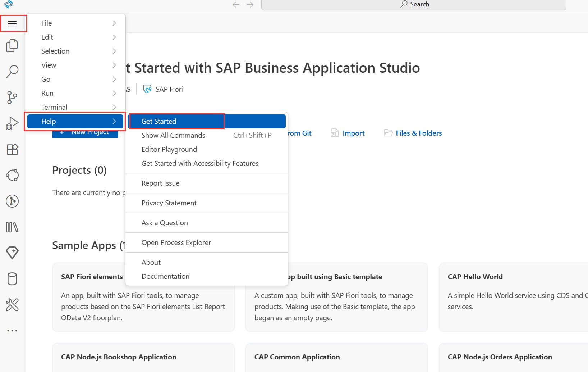The height and width of the screenshot is (372, 588).
Task: Go forward with the right arrow
Action: [250, 4]
